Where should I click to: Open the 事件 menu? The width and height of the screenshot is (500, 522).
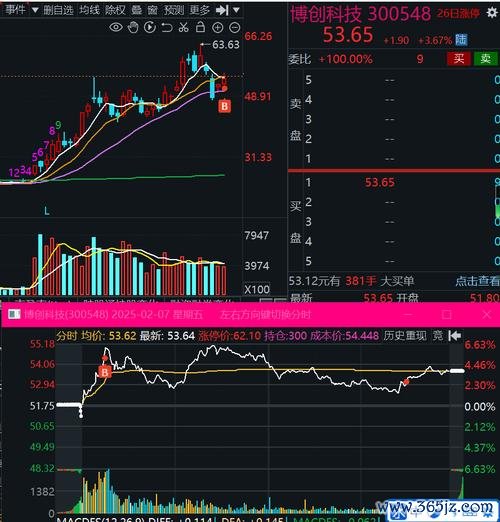(15, 10)
